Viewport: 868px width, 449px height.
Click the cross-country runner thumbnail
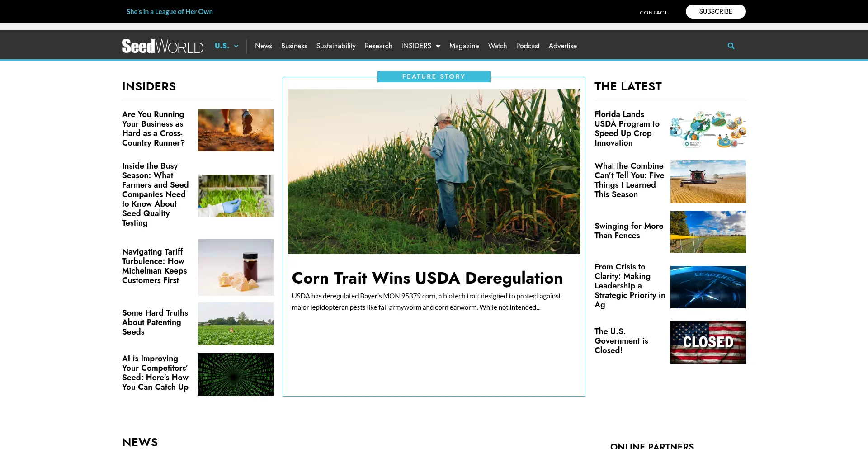(236, 130)
